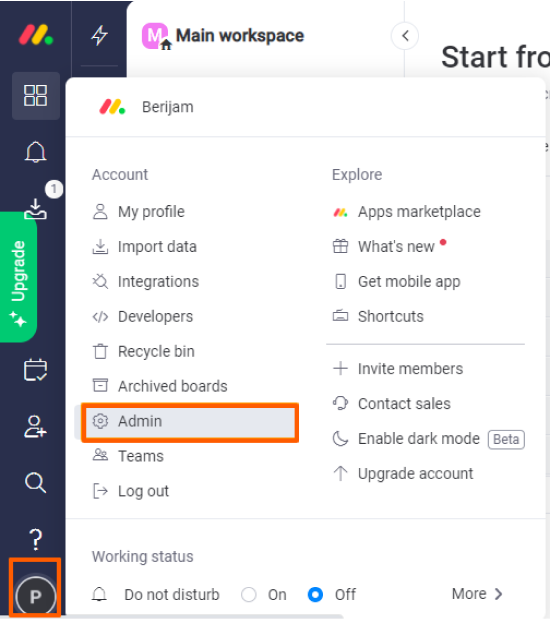Click the Main workspace pink M icon

tap(155, 36)
